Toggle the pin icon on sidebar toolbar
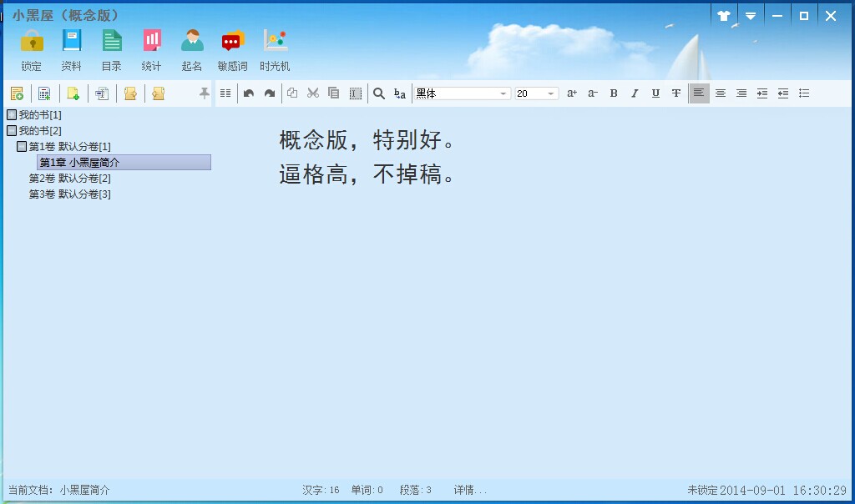 click(x=205, y=93)
